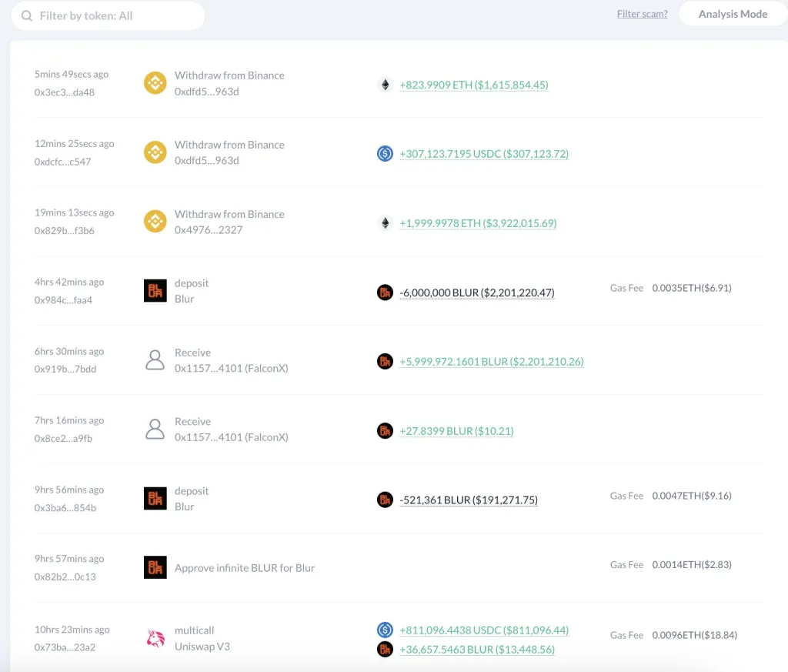Viewport: 788px width, 672px height.
Task: Click Binance address 0x4976...2327
Action: point(206,230)
